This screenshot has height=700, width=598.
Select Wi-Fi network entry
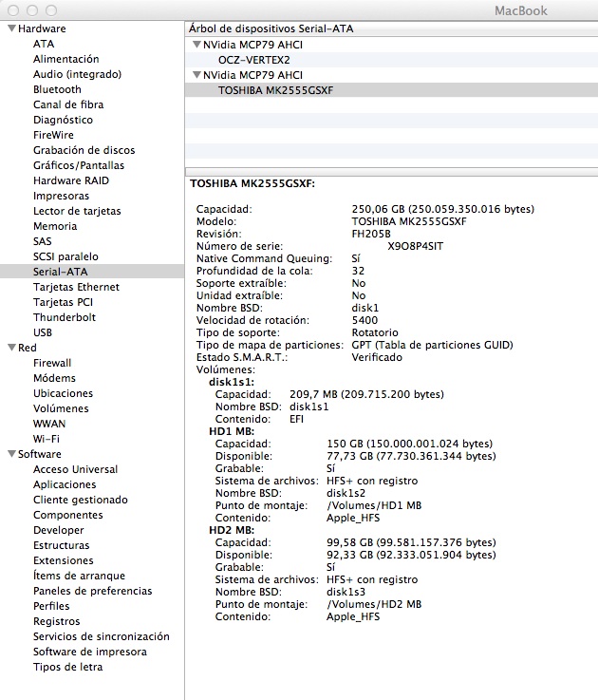pyautogui.click(x=47, y=439)
